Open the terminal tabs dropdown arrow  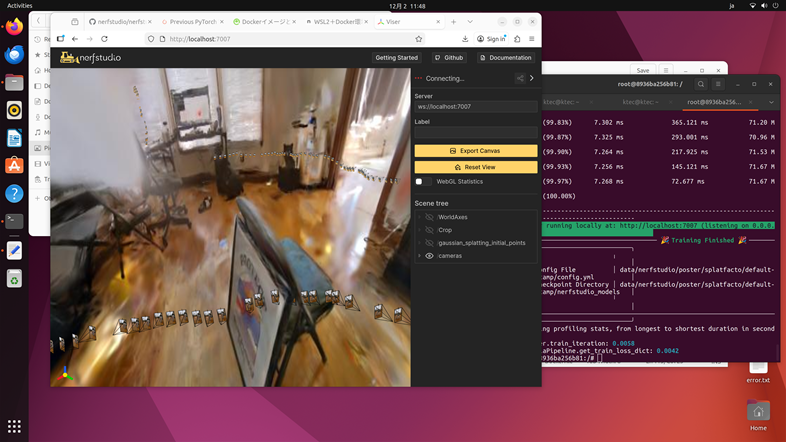click(x=771, y=102)
